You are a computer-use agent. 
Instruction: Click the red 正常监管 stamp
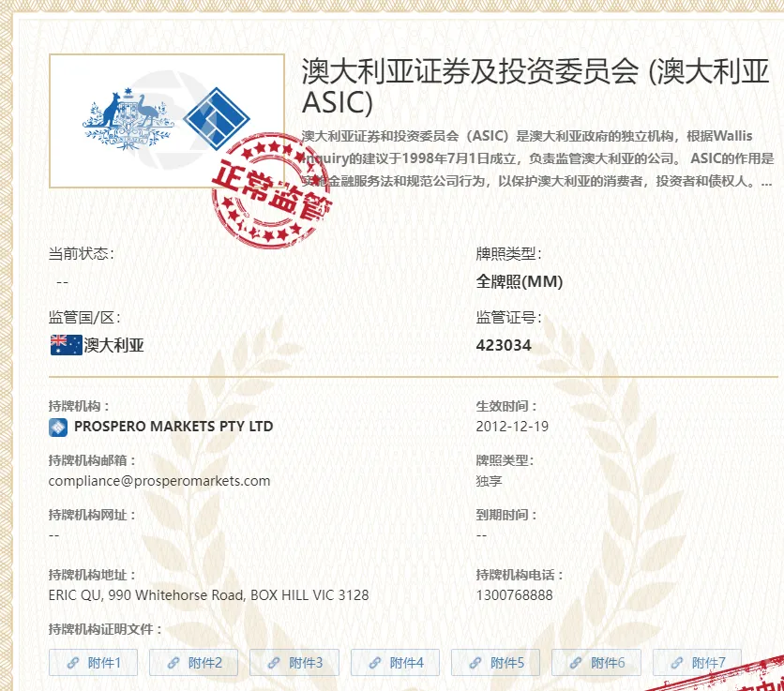[272, 191]
